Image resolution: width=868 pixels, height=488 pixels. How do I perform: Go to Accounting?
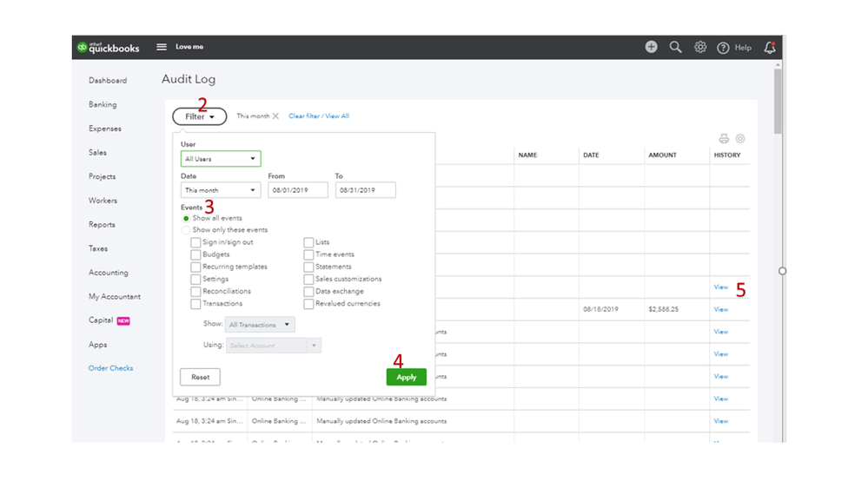tap(108, 273)
